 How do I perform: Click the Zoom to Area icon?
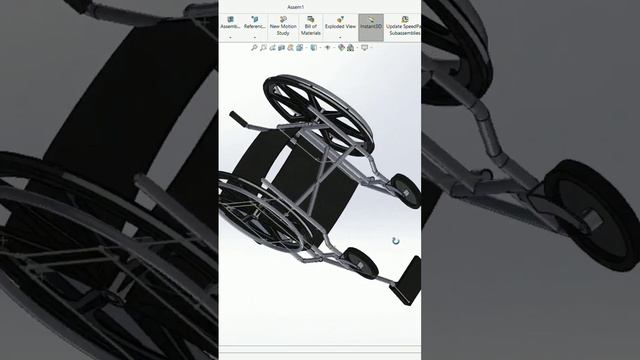[x=263, y=48]
